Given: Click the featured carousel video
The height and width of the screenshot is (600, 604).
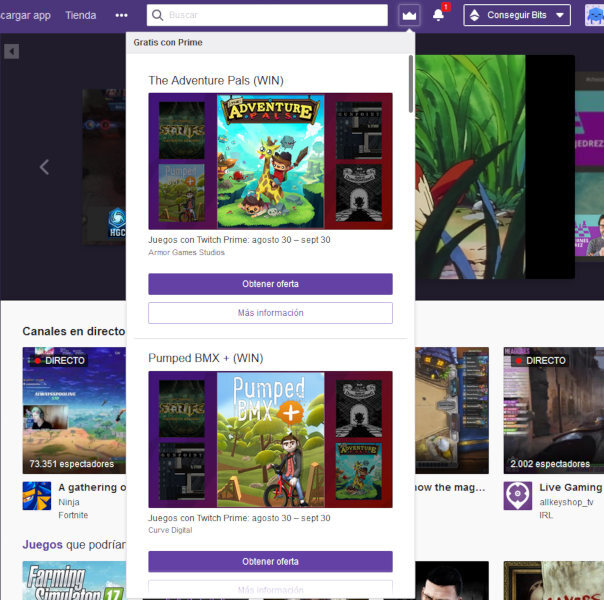Looking at the screenshot, I should 495,167.
